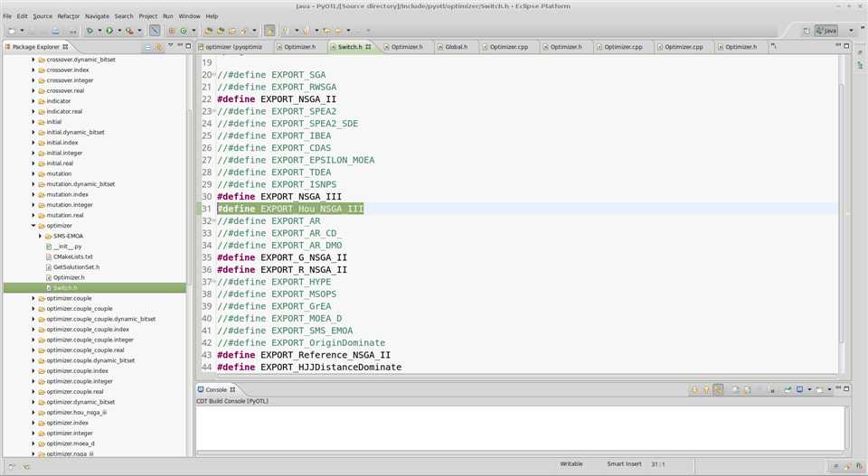868x476 pixels.
Task: Expand the crossover.index package
Action: (33, 70)
